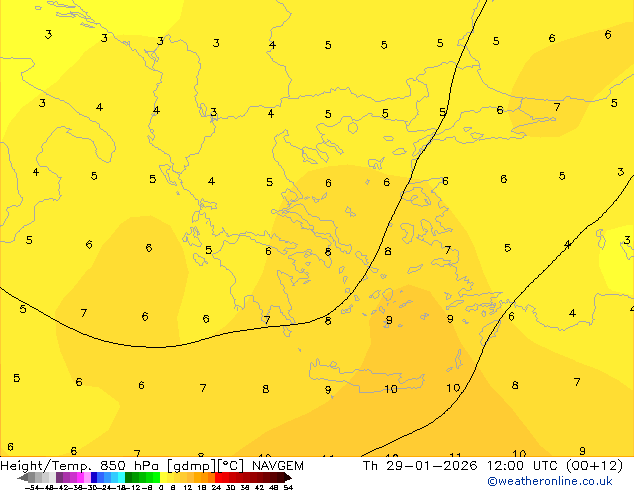Pick the cyan legend swatch
The width and height of the screenshot is (634, 490).
121,477
